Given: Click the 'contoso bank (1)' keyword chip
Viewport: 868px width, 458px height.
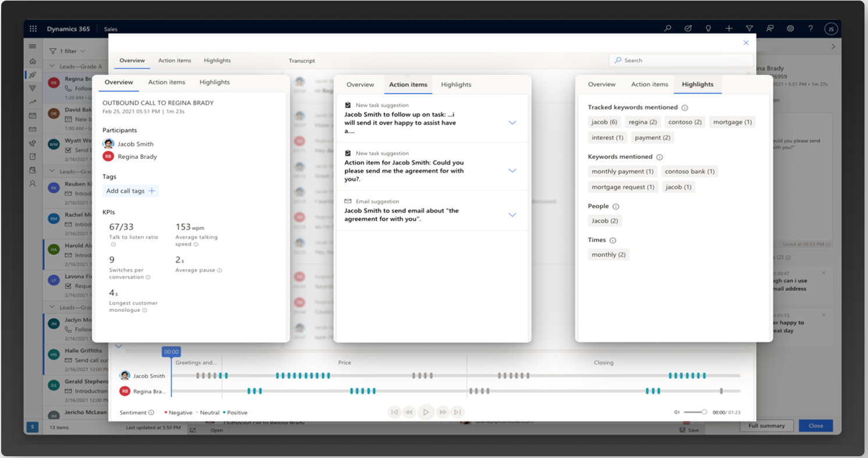Looking at the screenshot, I should click(x=690, y=172).
